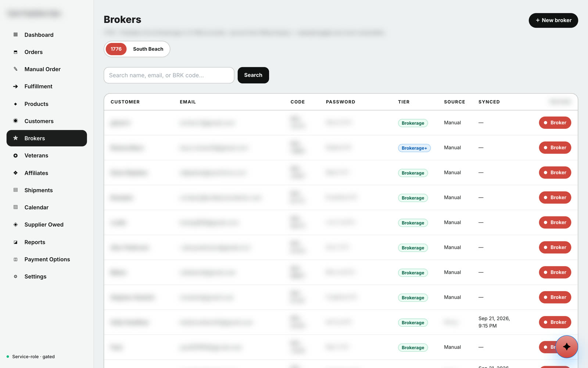588x368 pixels.
Task: Click the Affiliates sidebar icon
Action: click(x=15, y=173)
